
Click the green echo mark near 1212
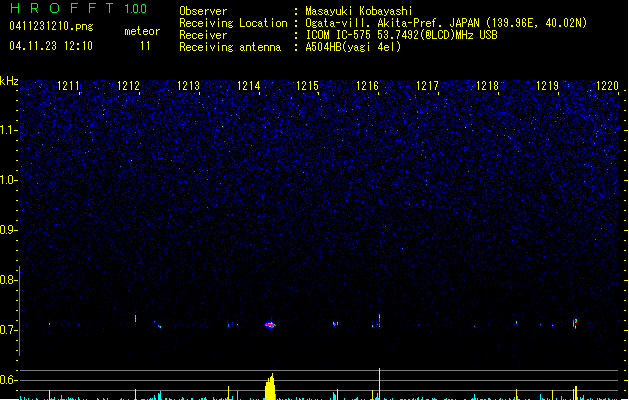(x=136, y=319)
